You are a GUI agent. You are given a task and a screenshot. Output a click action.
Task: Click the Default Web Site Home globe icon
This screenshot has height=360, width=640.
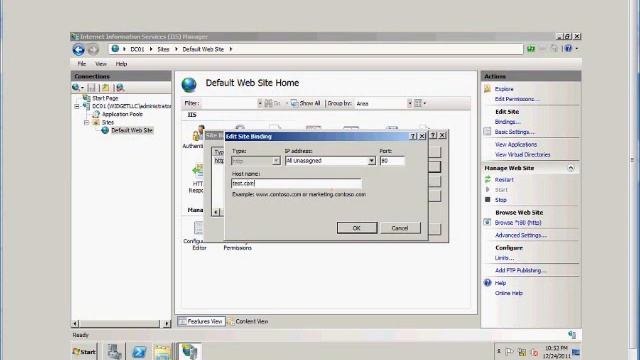[189, 84]
